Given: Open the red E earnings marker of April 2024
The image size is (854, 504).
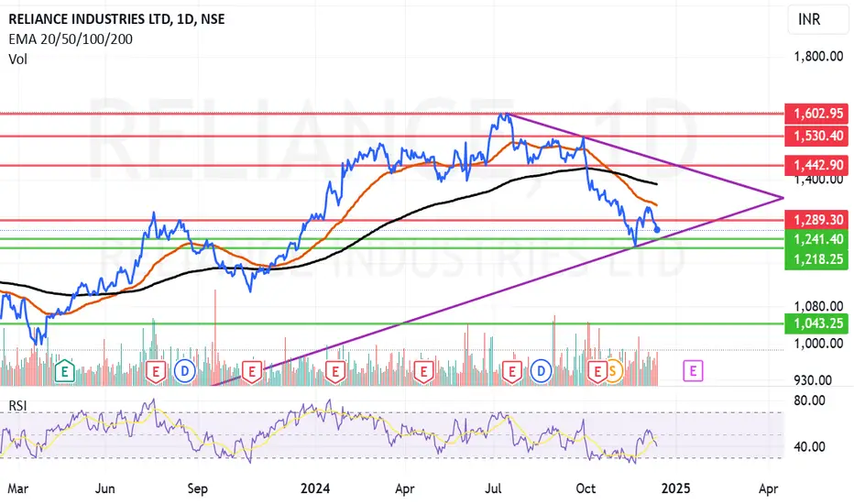Looking at the screenshot, I should [423, 372].
